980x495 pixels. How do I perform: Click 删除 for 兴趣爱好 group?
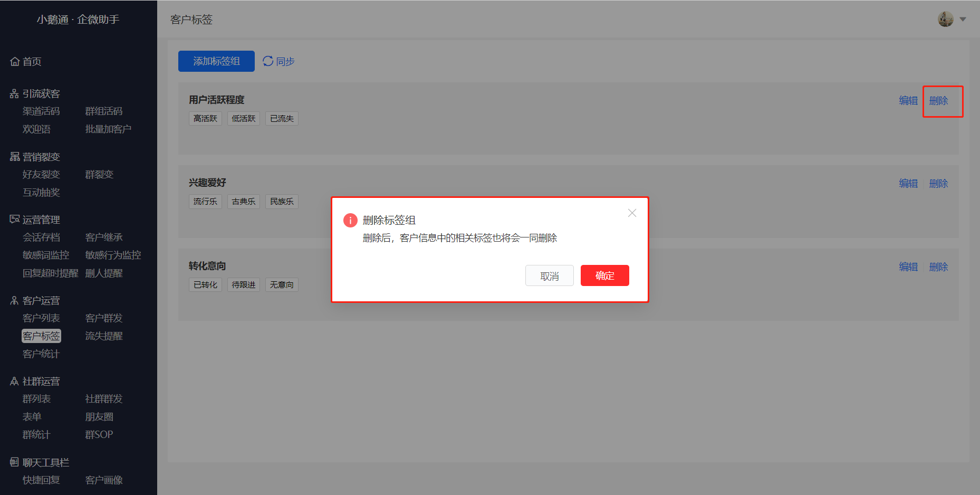click(x=938, y=183)
